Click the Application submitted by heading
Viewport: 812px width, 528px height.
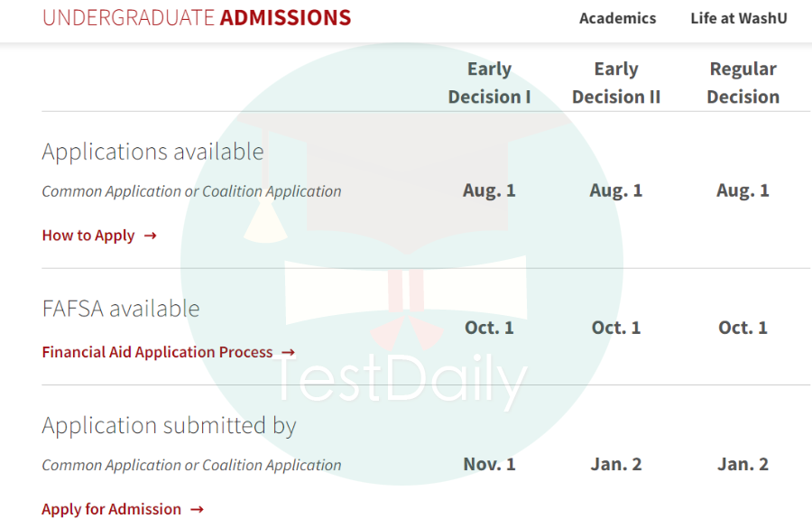coord(170,426)
